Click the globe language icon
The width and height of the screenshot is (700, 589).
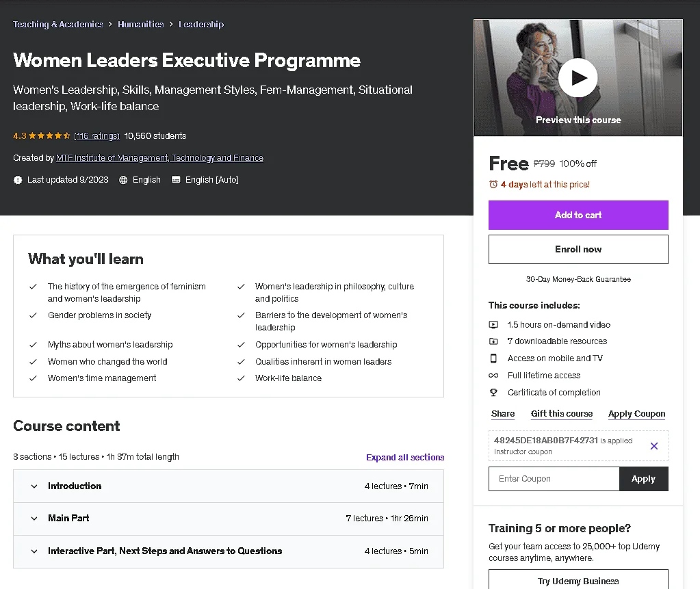123,180
